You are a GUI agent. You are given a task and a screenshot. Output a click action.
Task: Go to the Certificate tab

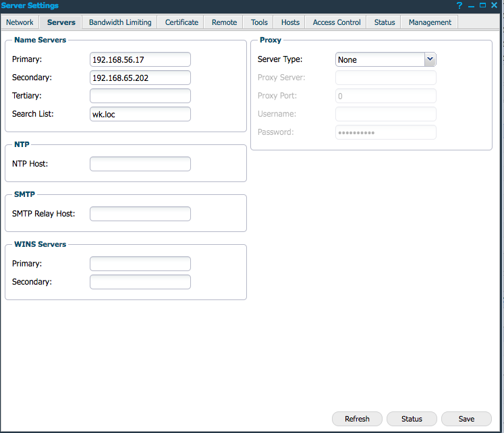pyautogui.click(x=181, y=22)
